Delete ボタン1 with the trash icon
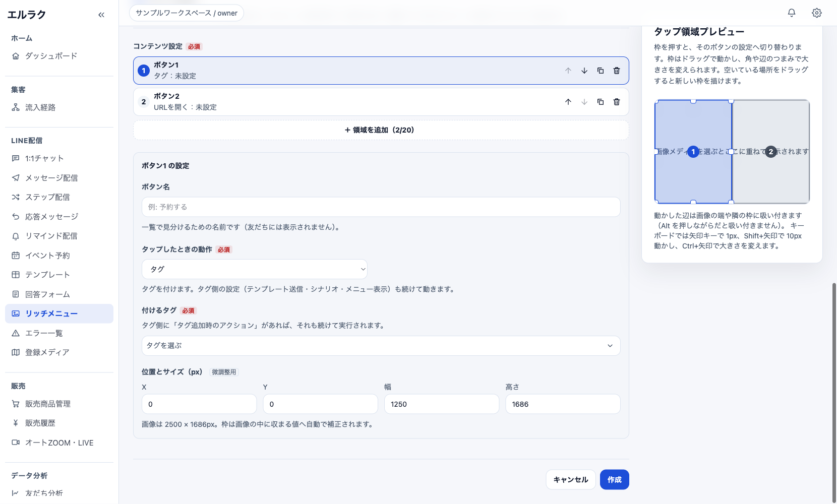Screen dimensions: 837x504 (617, 71)
